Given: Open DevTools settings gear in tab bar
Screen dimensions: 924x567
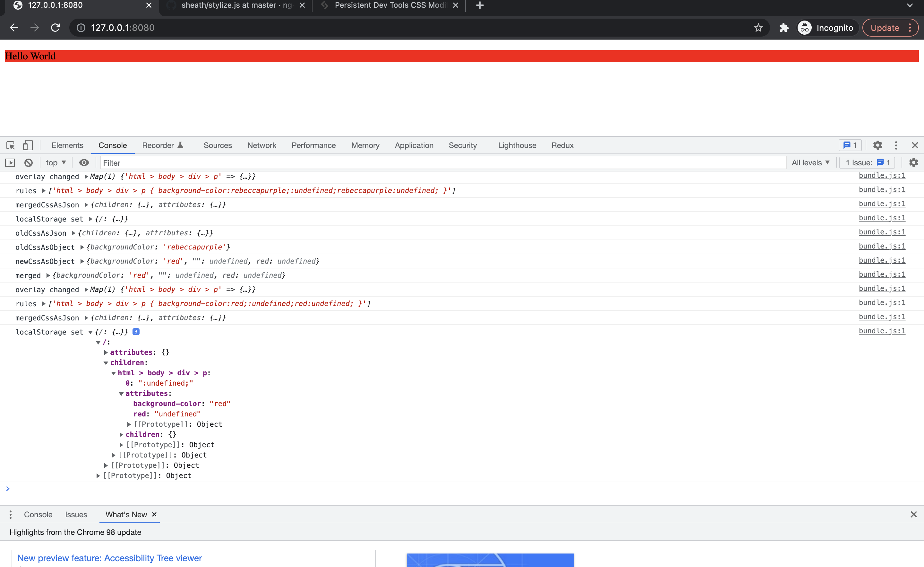Looking at the screenshot, I should point(877,145).
